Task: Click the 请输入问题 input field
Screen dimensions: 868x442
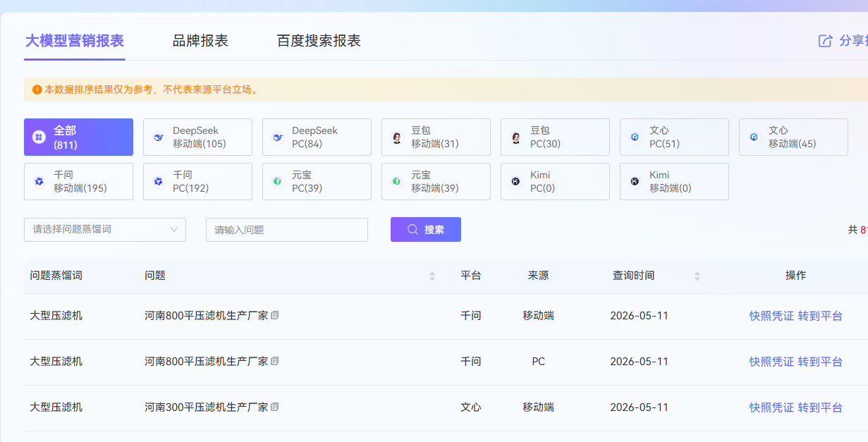Action: click(x=287, y=230)
